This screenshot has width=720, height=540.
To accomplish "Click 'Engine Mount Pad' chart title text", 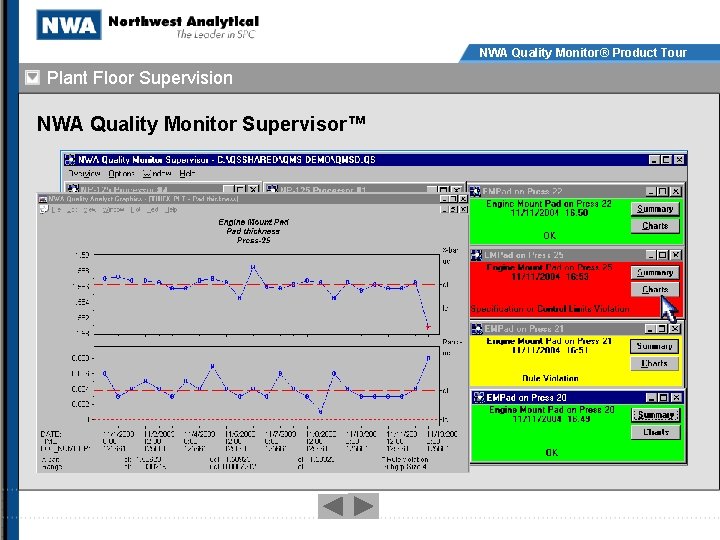I will [253, 222].
